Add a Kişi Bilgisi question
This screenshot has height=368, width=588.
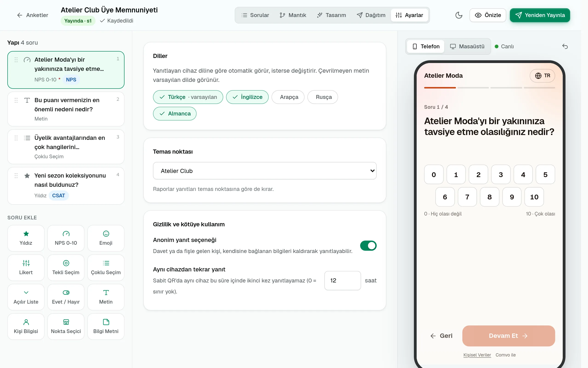26,326
